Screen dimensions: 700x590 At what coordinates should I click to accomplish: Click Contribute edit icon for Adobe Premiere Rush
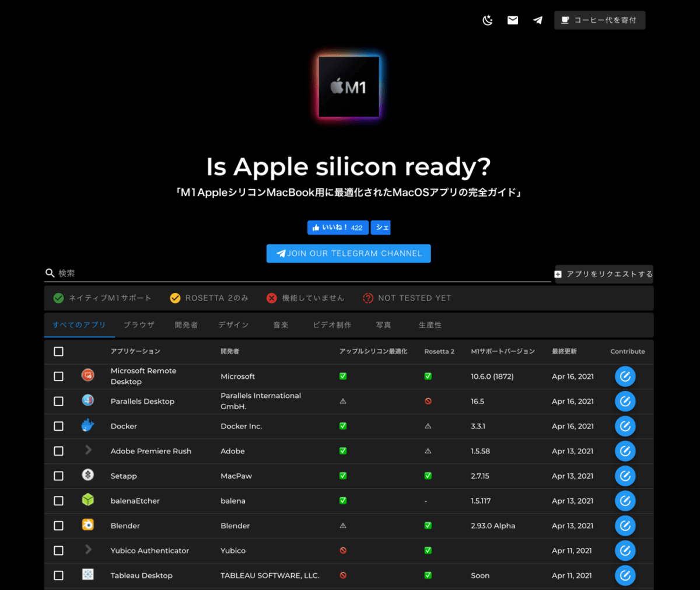(625, 451)
